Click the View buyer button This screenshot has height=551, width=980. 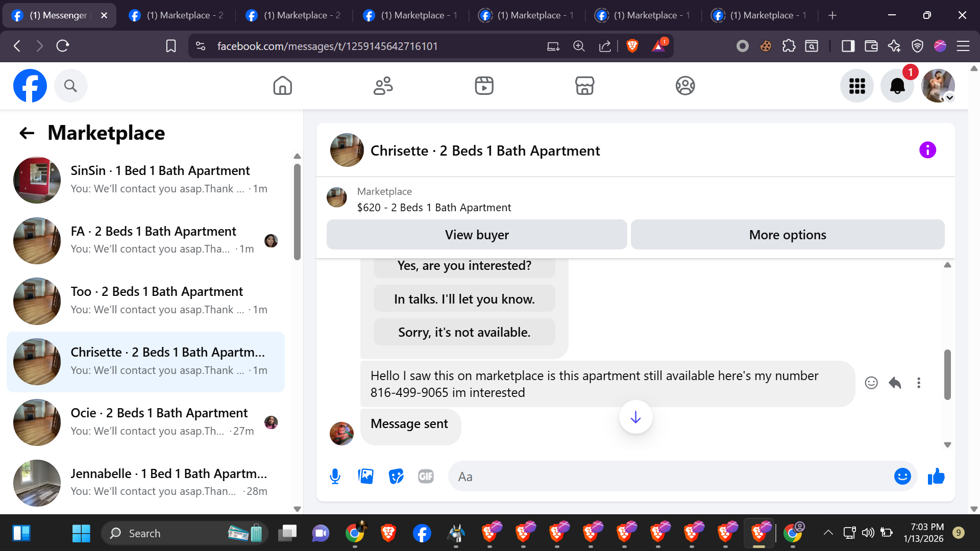pos(476,235)
